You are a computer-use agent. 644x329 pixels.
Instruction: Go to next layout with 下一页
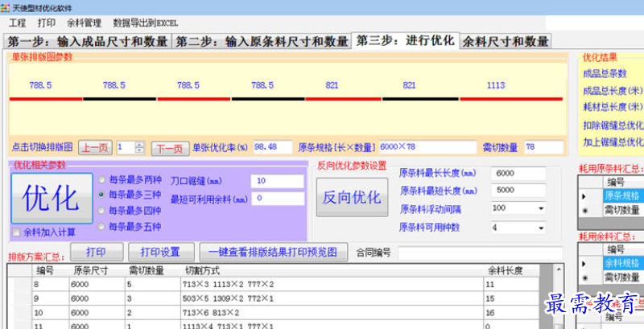[169, 148]
